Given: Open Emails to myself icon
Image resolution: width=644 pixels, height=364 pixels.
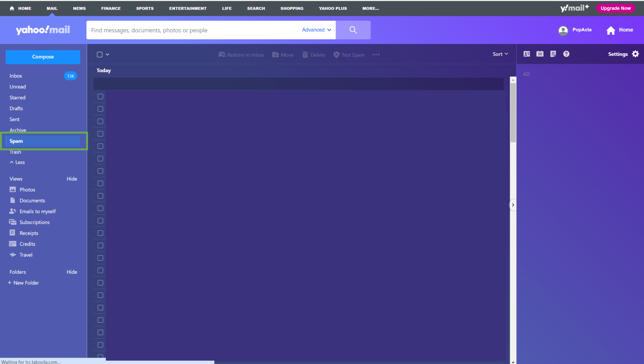Looking at the screenshot, I should (x=13, y=211).
